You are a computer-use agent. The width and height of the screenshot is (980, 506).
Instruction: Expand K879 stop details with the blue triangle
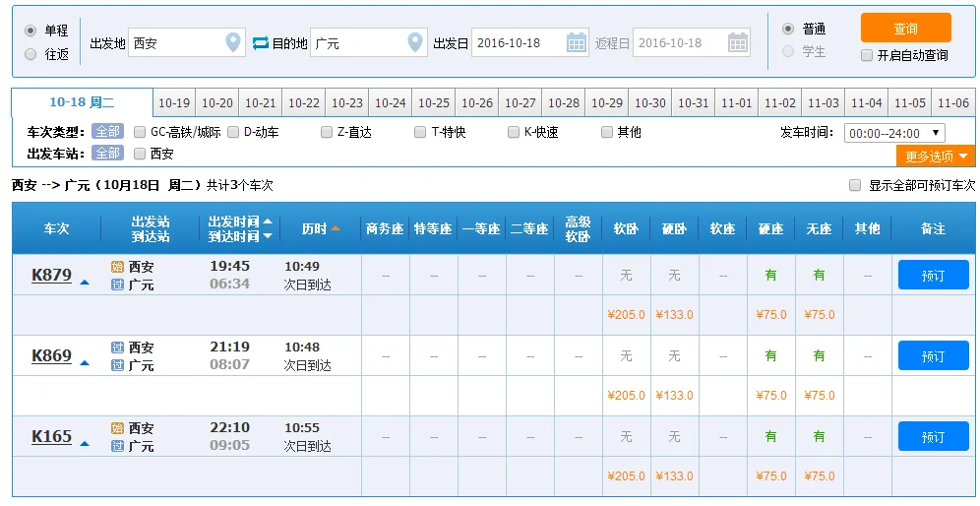pos(85,283)
